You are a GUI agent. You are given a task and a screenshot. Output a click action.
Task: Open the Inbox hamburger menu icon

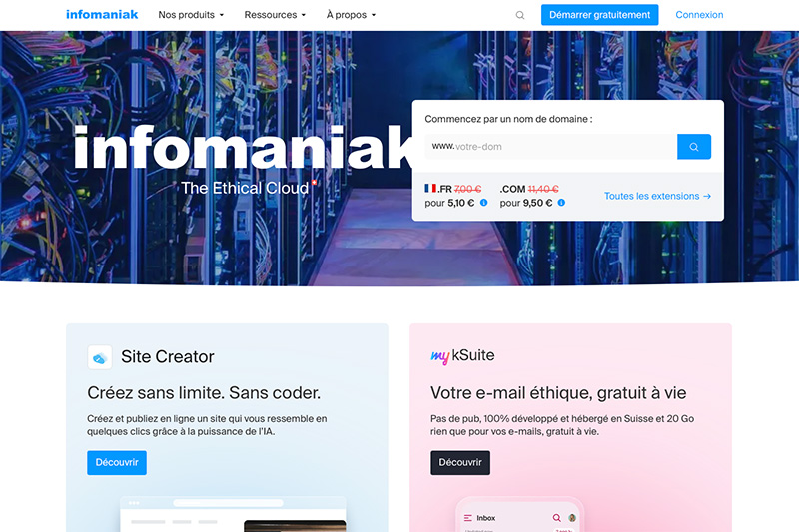(x=467, y=518)
